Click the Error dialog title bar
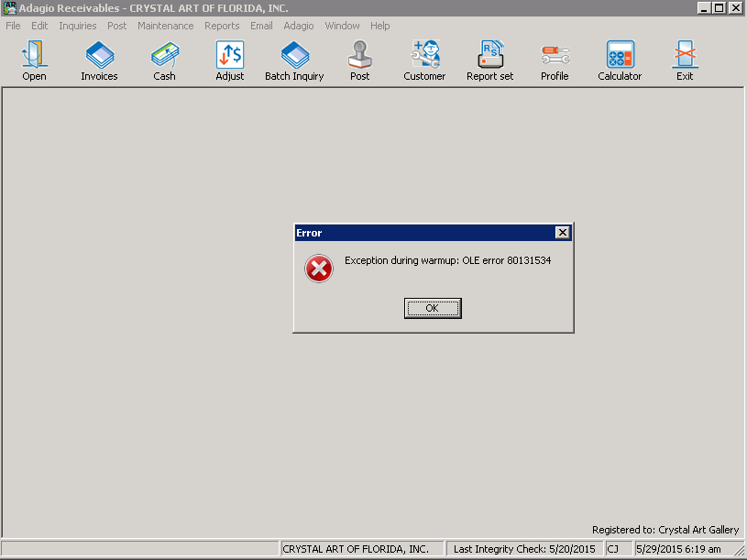The width and height of the screenshot is (747, 560). pos(422,233)
